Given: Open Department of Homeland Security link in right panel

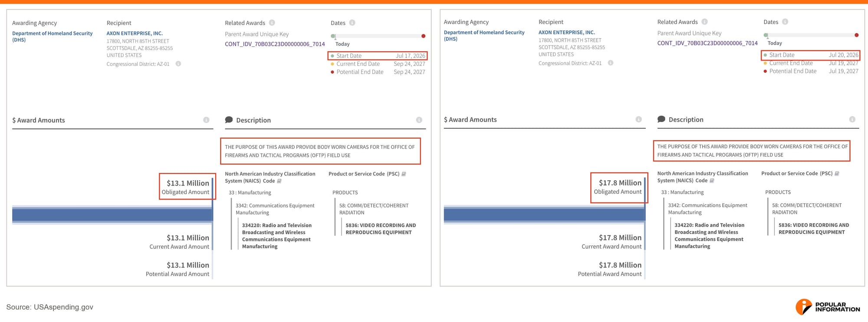Looking at the screenshot, I should (484, 36).
